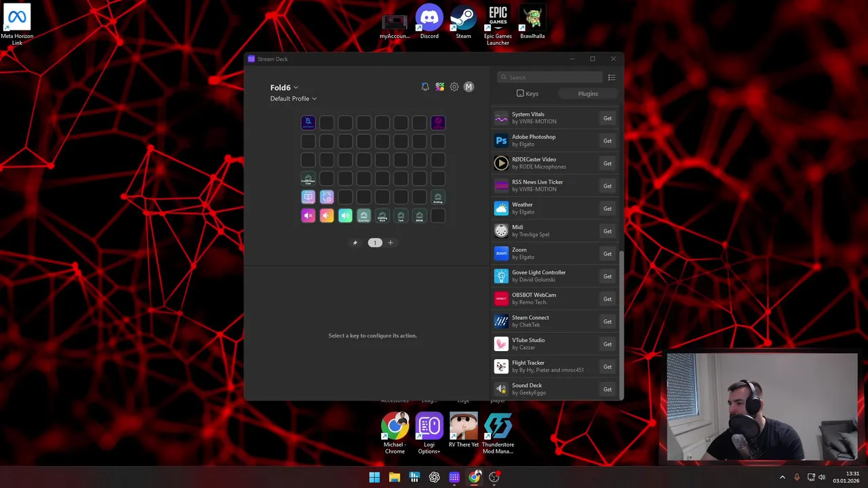
Task: Expand the Default Profile dropdown
Action: (294, 99)
